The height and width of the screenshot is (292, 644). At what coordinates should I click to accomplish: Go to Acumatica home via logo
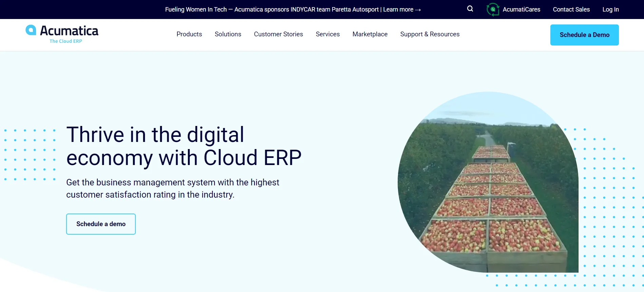point(62,34)
